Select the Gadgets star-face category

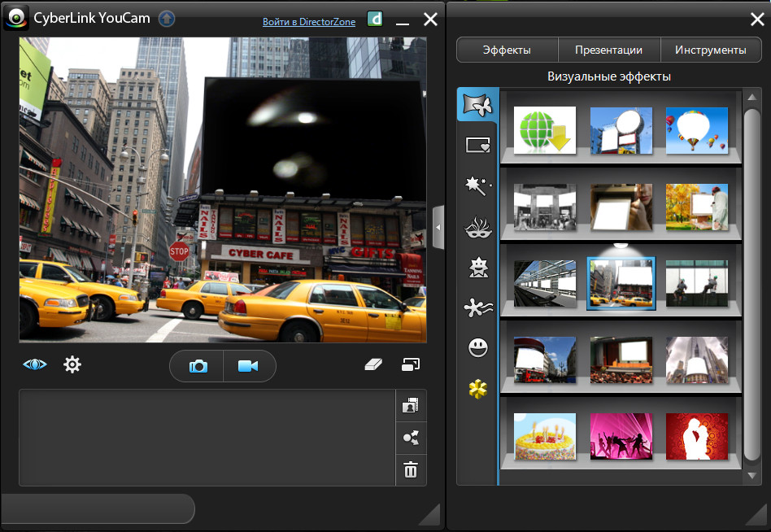click(x=478, y=268)
